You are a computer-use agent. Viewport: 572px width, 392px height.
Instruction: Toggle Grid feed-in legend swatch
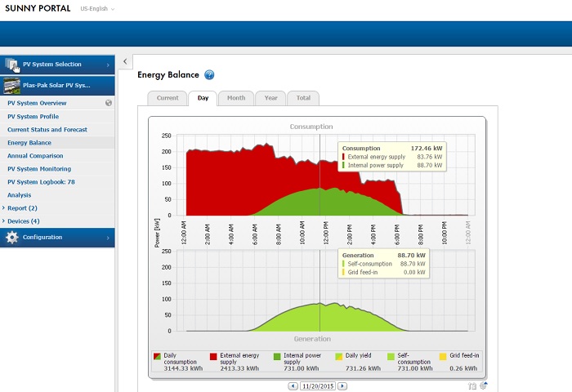tap(443, 356)
